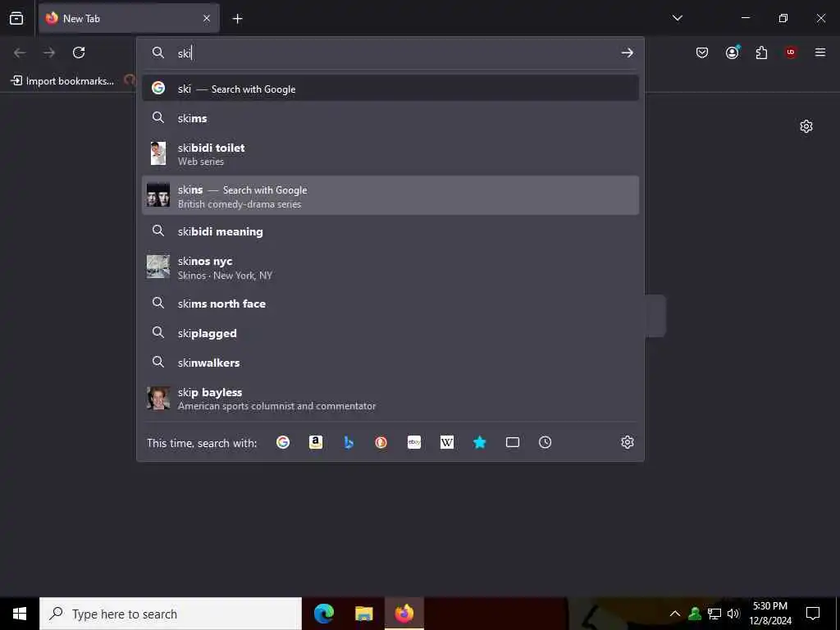Open the application hamburger menu
Viewport: 840px width, 630px height.
click(819, 52)
